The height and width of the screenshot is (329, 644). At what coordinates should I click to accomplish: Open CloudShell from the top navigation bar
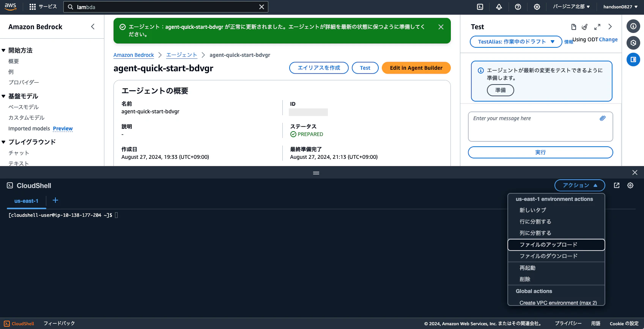click(480, 7)
